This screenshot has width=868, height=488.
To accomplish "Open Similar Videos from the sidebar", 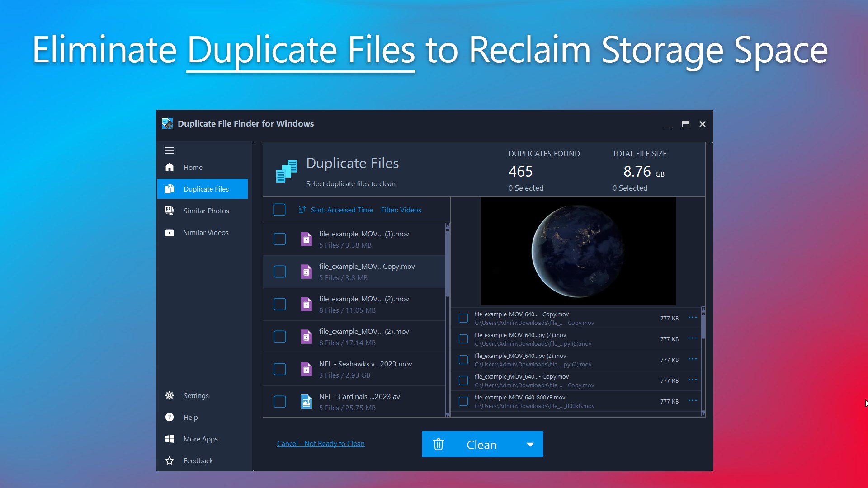I will click(x=206, y=232).
